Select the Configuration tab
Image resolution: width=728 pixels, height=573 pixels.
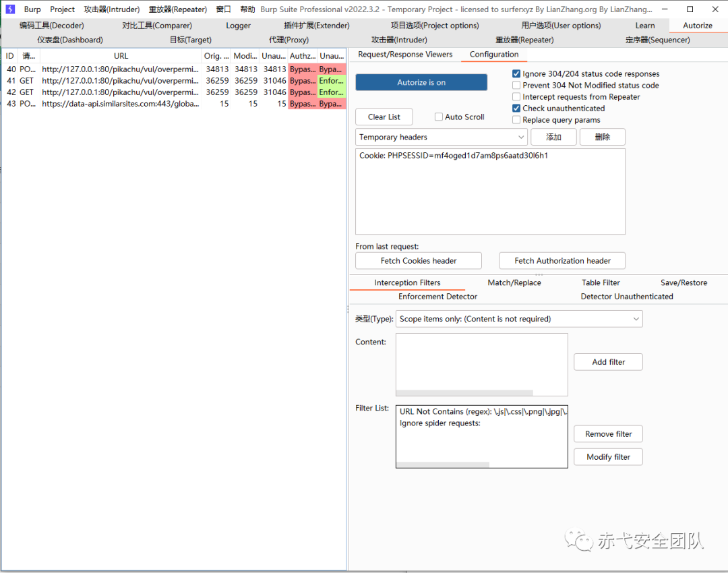coord(494,55)
